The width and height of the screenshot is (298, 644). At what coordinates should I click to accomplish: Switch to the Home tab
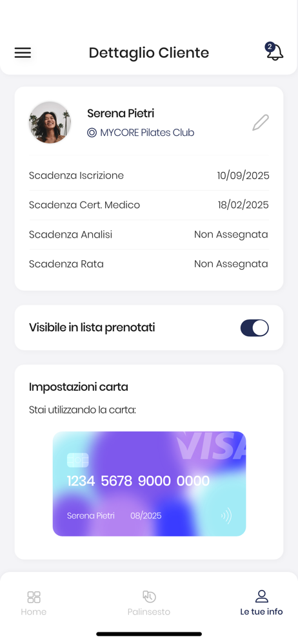click(x=34, y=603)
